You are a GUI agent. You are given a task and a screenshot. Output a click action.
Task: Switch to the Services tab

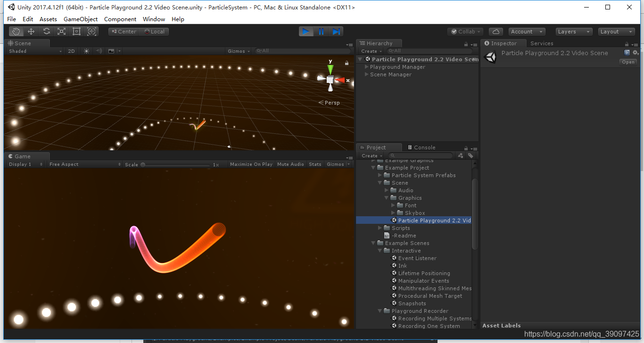542,43
